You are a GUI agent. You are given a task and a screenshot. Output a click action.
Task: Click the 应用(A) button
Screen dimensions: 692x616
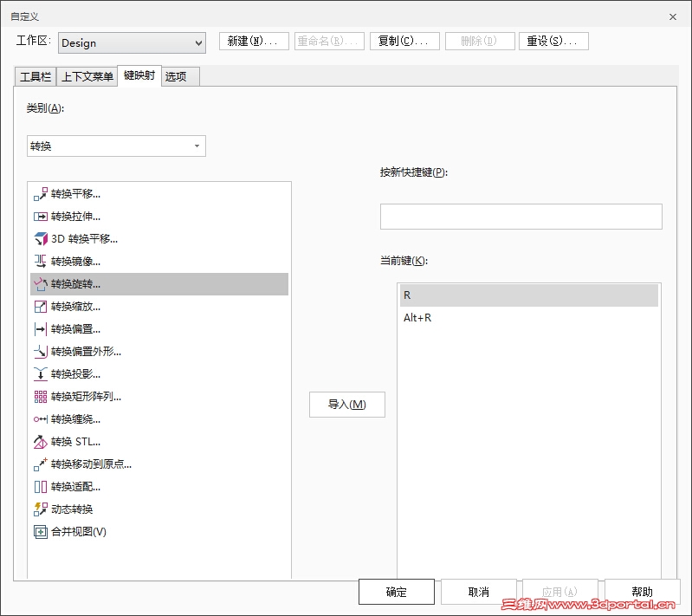(560, 592)
